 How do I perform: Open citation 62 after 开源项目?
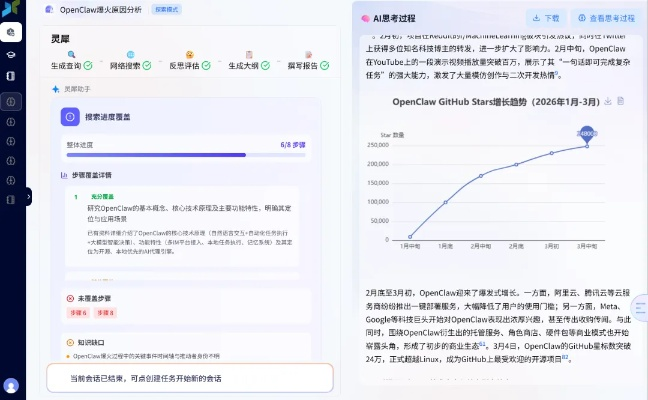point(565,357)
